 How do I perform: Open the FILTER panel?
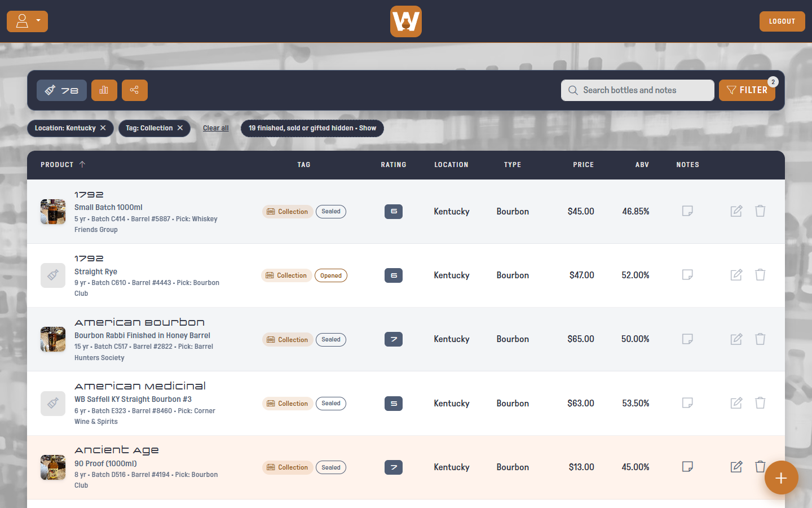tap(747, 90)
